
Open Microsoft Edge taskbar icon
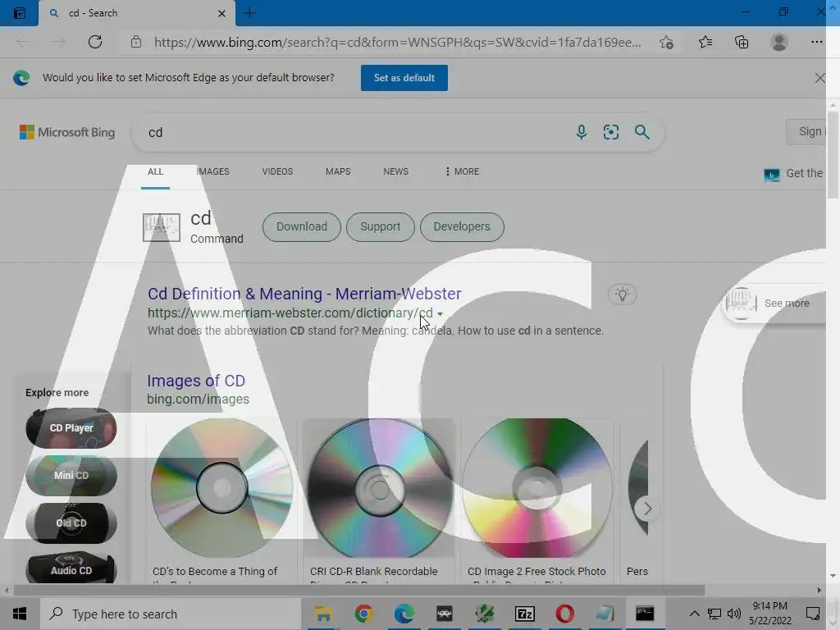tap(404, 614)
